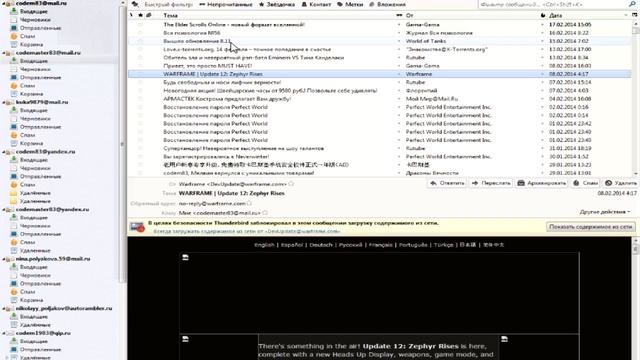
Task: Click Спам flame icon under codemaster83@mail.ru
Action: (14, 86)
